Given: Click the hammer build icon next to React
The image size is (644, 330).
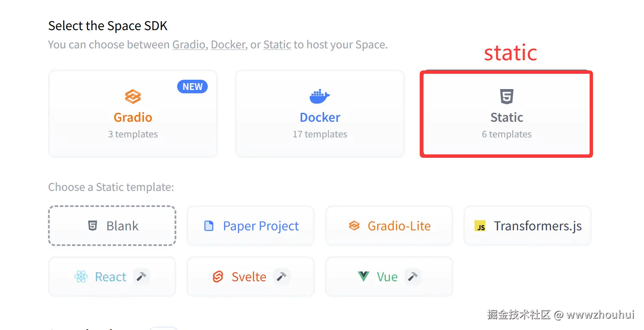Looking at the screenshot, I should [x=141, y=277].
